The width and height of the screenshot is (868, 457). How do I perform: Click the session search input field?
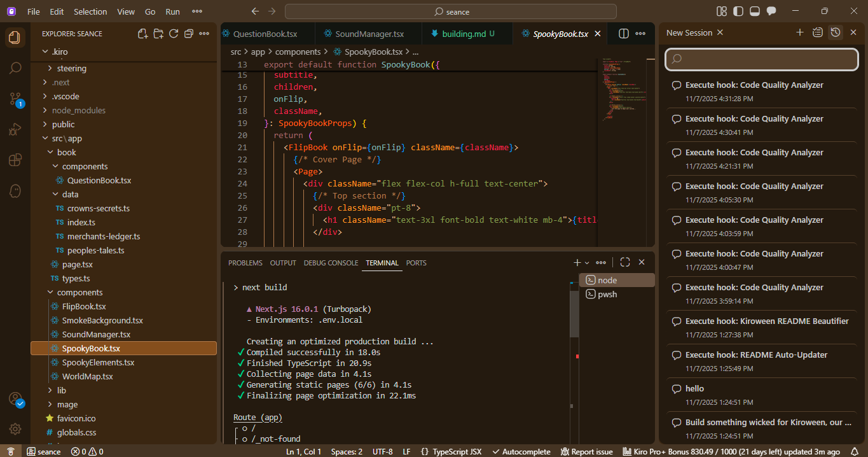(762, 59)
